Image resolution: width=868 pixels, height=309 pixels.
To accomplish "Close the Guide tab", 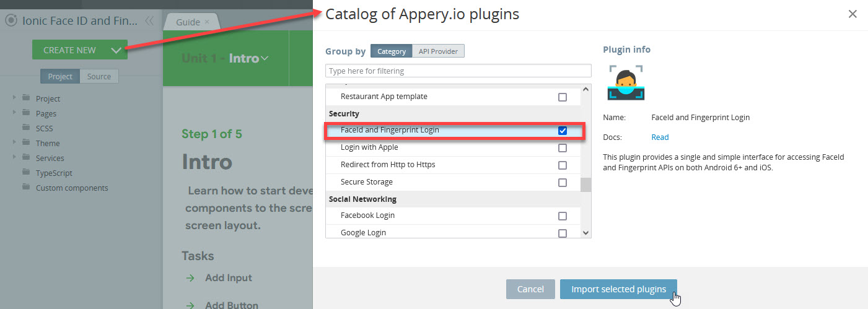I will 207,22.
